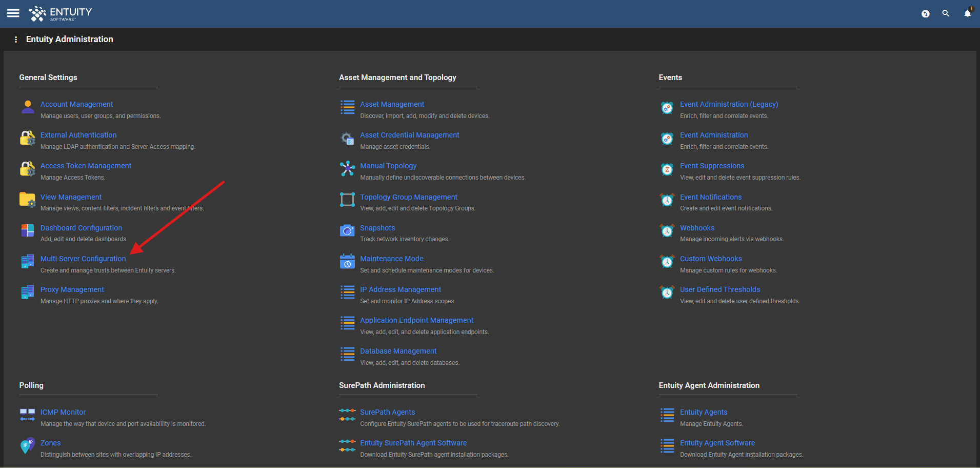
Task: Open the External Authentication link
Action: click(78, 135)
